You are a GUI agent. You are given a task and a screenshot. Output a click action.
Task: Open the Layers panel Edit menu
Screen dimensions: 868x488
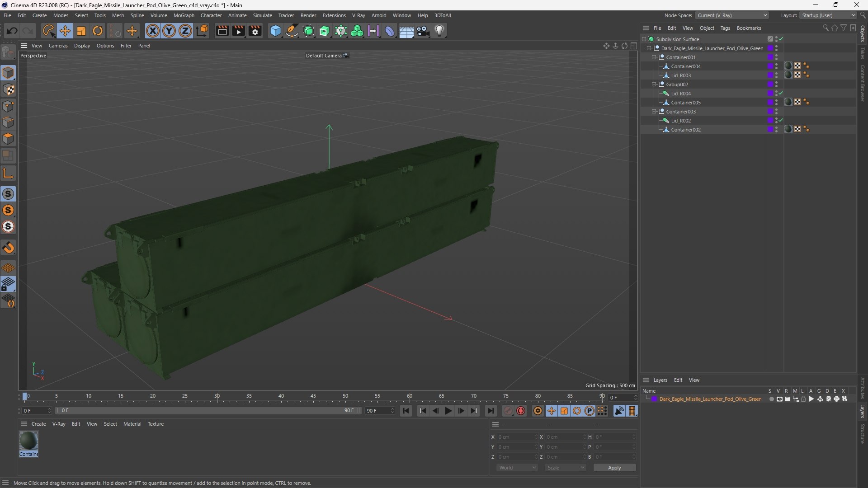(678, 380)
